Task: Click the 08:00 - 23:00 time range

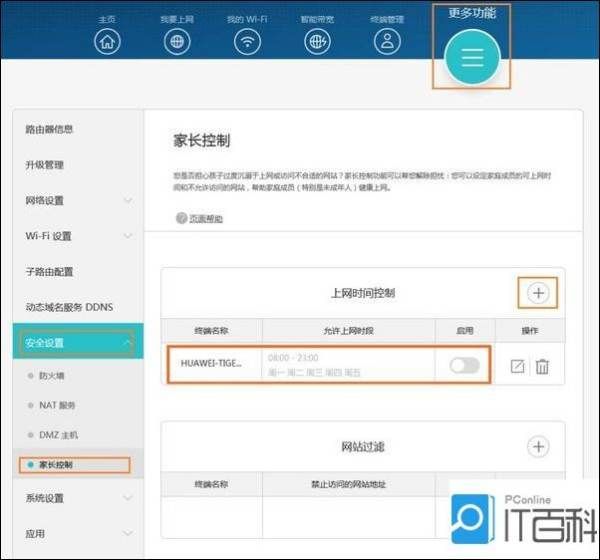Action: pyautogui.click(x=293, y=358)
